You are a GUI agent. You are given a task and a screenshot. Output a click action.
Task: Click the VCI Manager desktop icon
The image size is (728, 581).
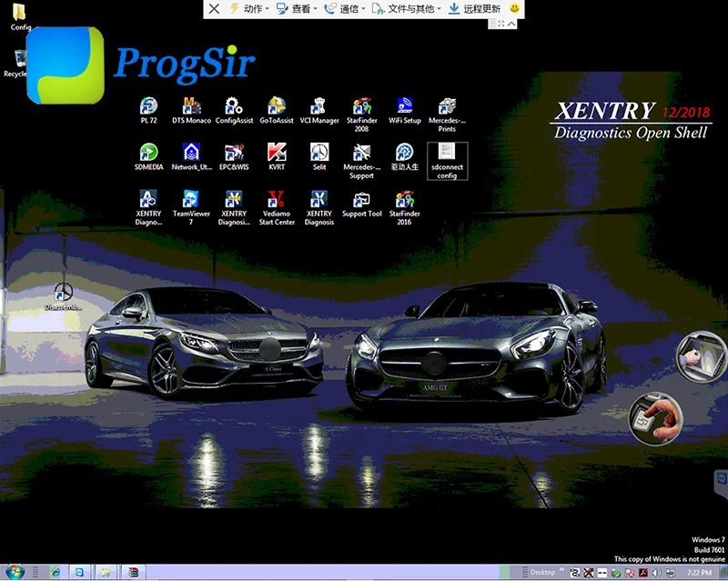pos(319,110)
